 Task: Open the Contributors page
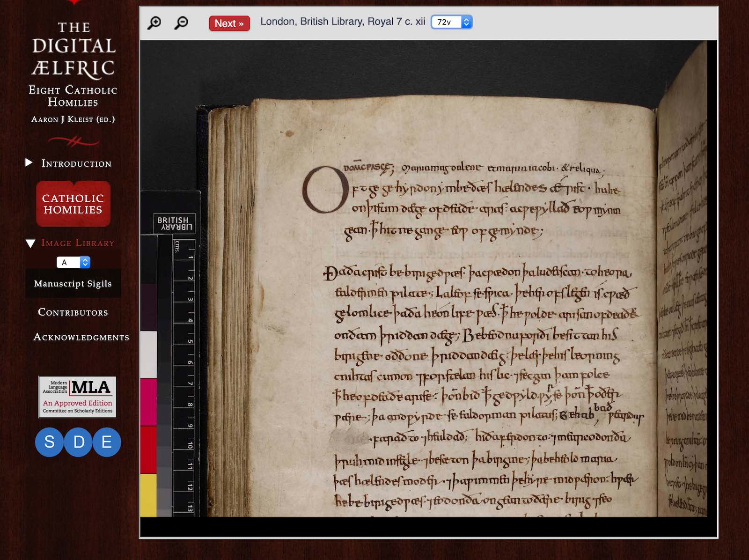click(73, 312)
